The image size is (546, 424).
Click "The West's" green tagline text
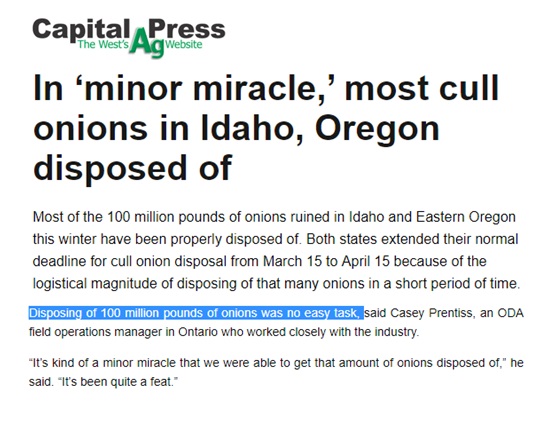[103, 45]
